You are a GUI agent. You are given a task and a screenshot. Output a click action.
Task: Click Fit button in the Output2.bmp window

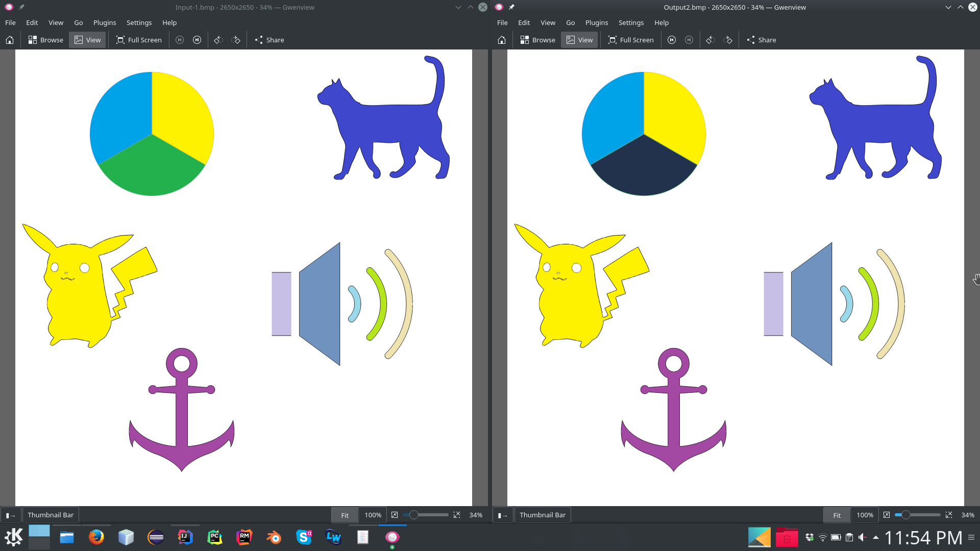(837, 515)
